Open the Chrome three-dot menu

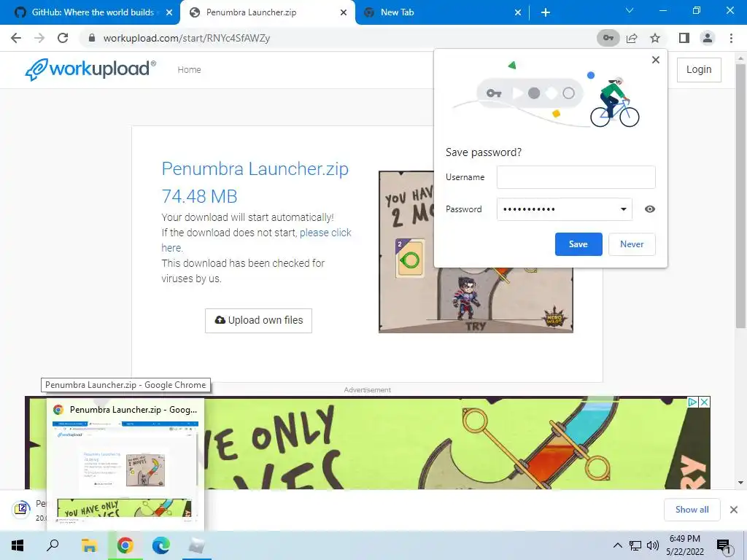(731, 38)
